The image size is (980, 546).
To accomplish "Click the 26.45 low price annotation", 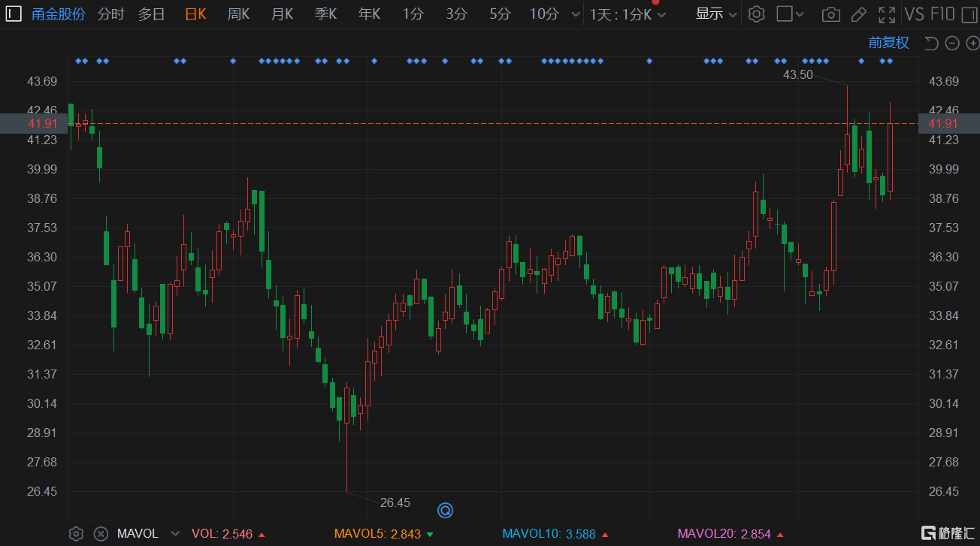I will [x=395, y=502].
